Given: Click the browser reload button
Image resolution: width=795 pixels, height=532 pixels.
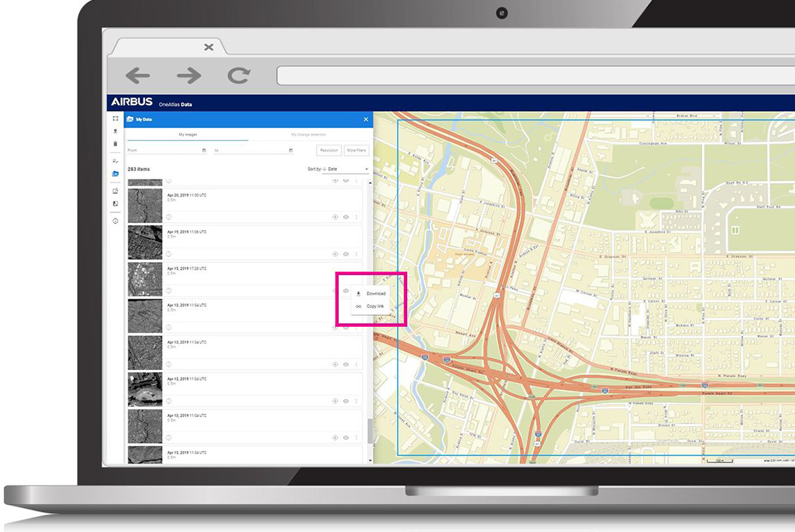Looking at the screenshot, I should (238, 76).
